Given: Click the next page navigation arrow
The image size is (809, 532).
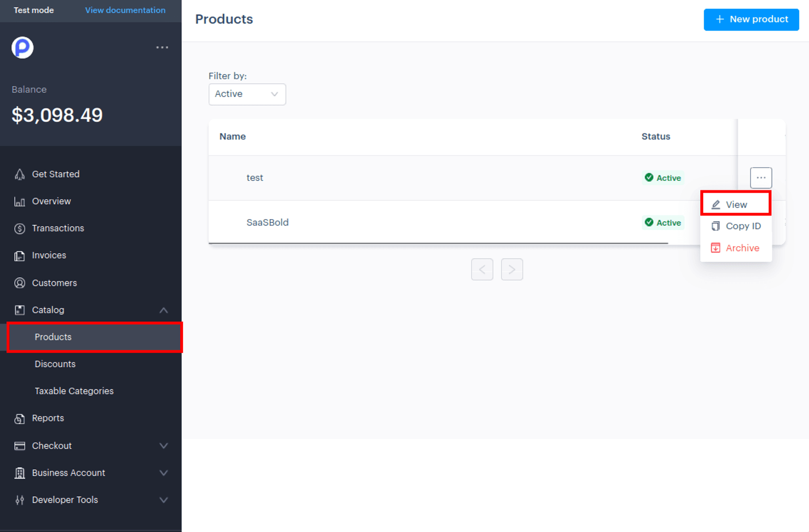Looking at the screenshot, I should (511, 269).
